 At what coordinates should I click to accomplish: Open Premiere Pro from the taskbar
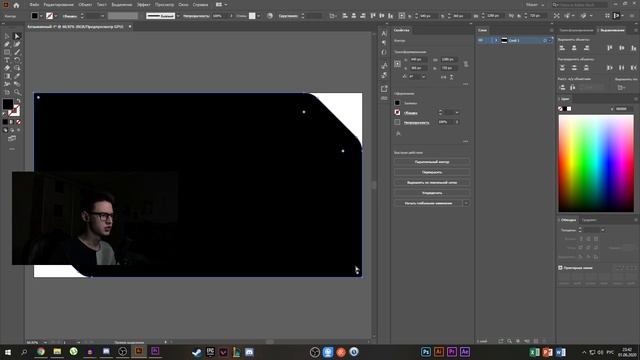[x=452, y=352]
